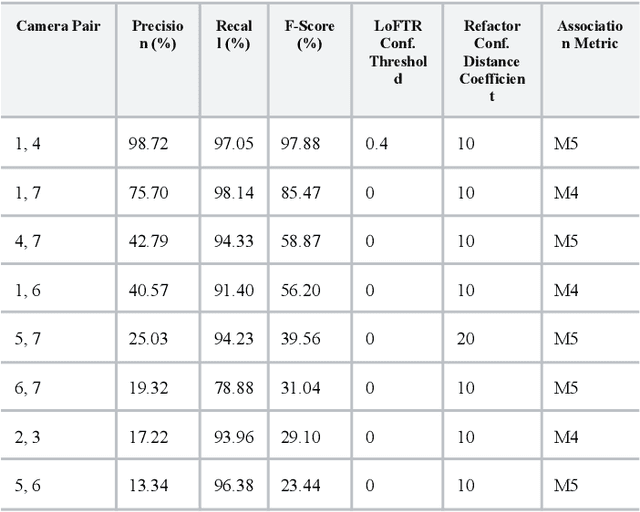The image size is (640, 512).
Task: Select the recall value 78.88
Action: [x=234, y=388]
